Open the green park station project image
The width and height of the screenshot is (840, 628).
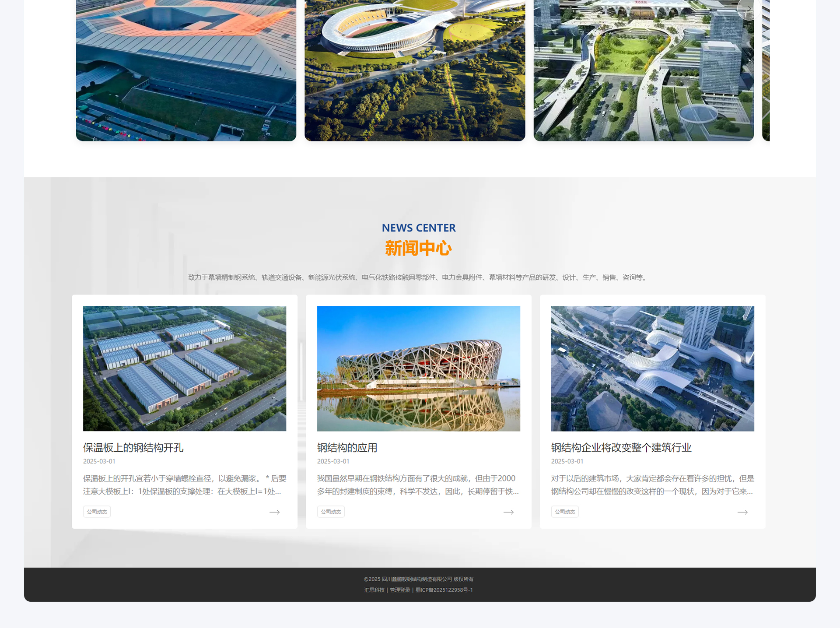(644, 70)
